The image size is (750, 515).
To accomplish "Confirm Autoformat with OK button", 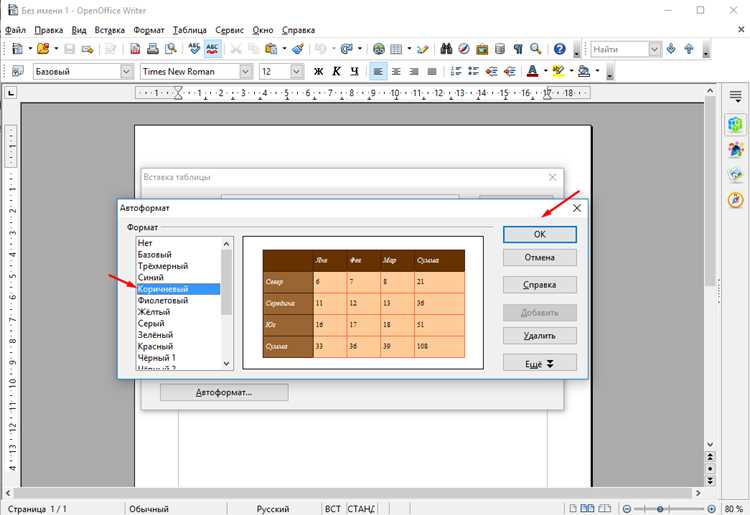I will (x=540, y=234).
